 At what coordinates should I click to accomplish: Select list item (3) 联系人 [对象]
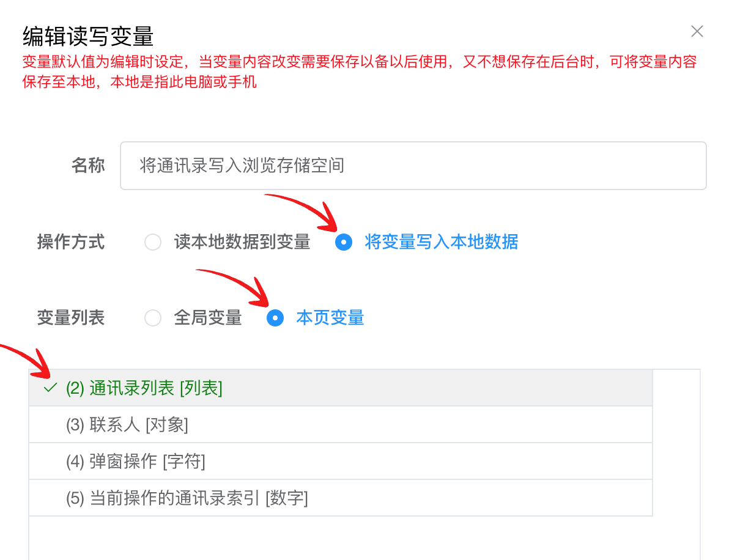341,425
